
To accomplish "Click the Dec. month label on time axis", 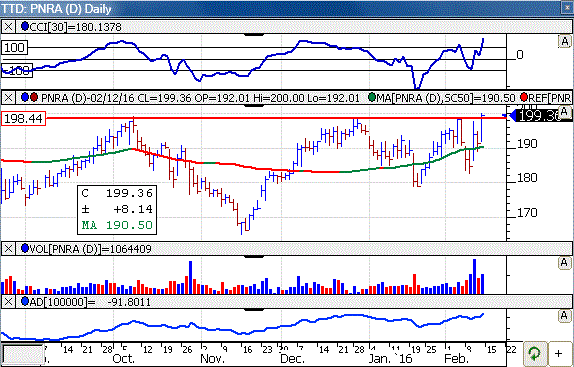I will coord(292,358).
